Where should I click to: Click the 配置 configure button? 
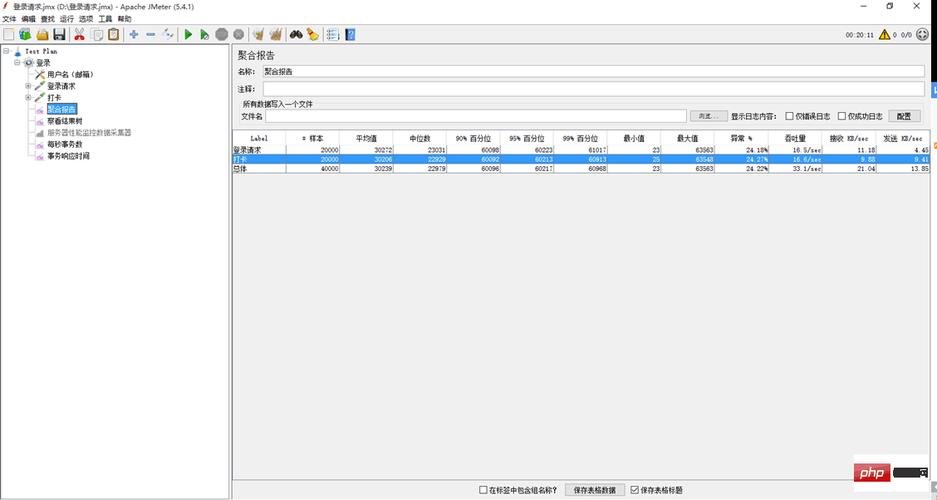pyautogui.click(x=904, y=116)
